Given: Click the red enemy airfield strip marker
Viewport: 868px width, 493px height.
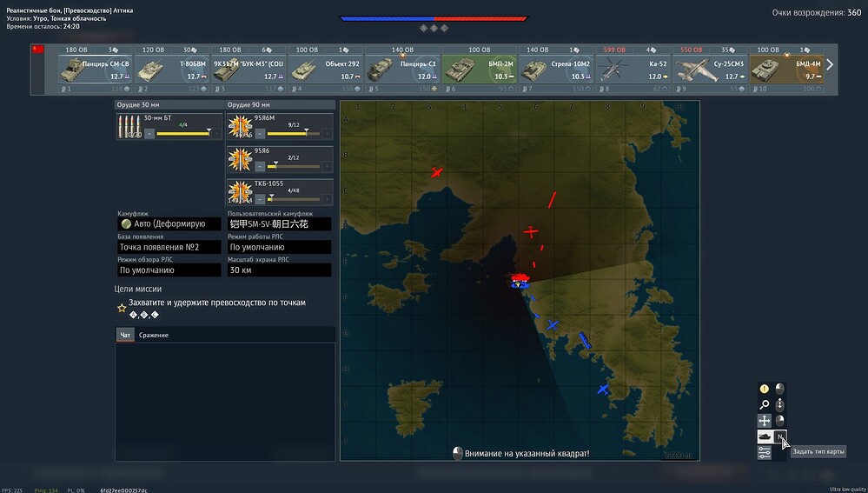Looking at the screenshot, I should click(x=552, y=200).
